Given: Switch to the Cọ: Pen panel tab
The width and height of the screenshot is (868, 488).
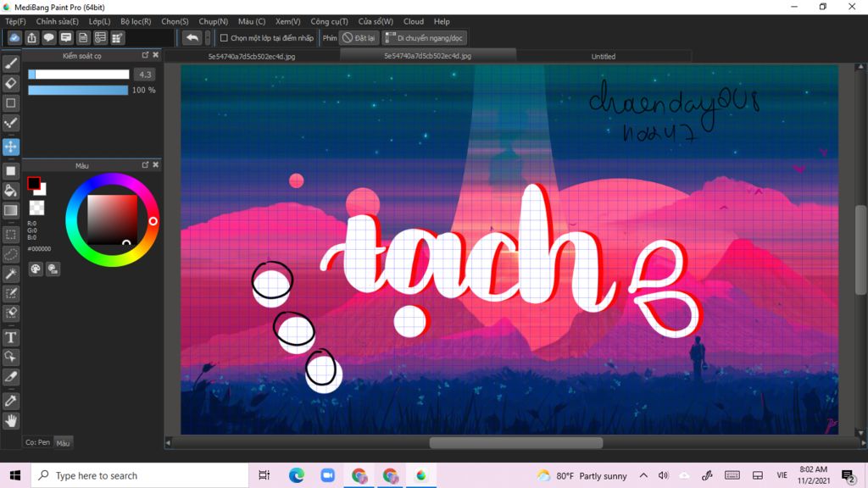Looking at the screenshot, I should tap(37, 442).
